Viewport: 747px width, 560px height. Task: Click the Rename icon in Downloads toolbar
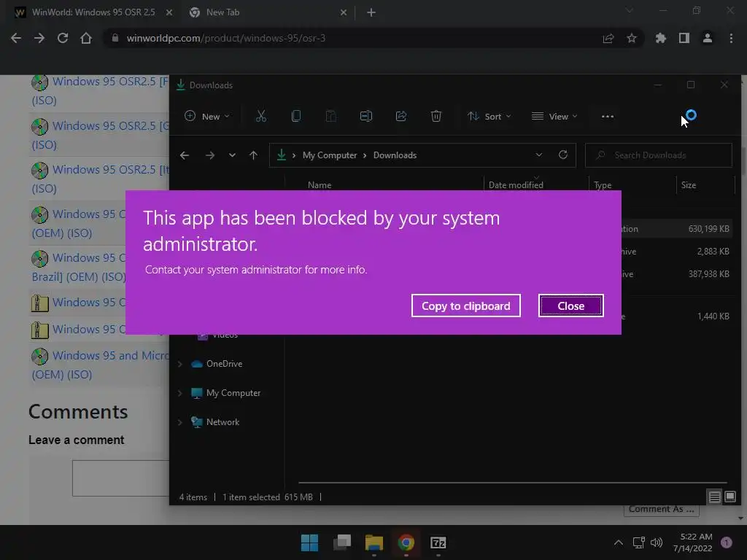coord(366,116)
